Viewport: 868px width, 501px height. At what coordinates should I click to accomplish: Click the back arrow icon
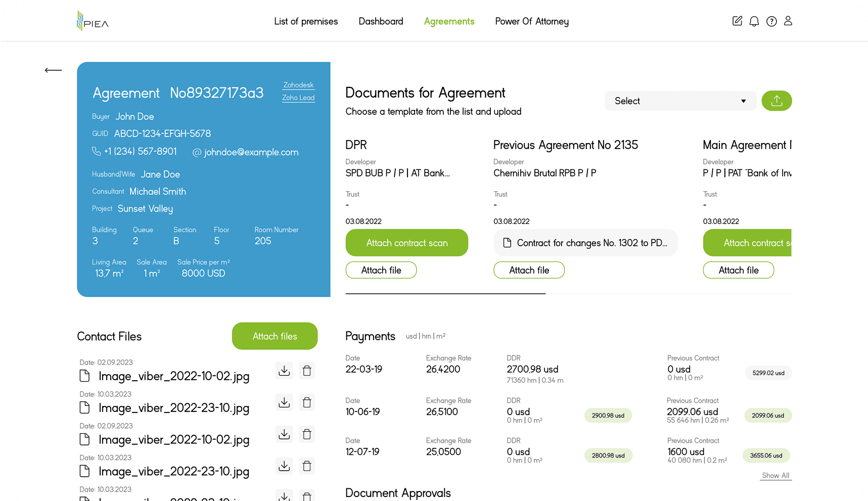pyautogui.click(x=53, y=70)
